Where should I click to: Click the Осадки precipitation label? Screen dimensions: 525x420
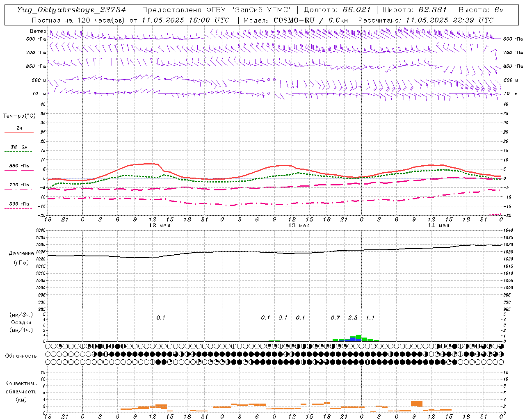21,322
